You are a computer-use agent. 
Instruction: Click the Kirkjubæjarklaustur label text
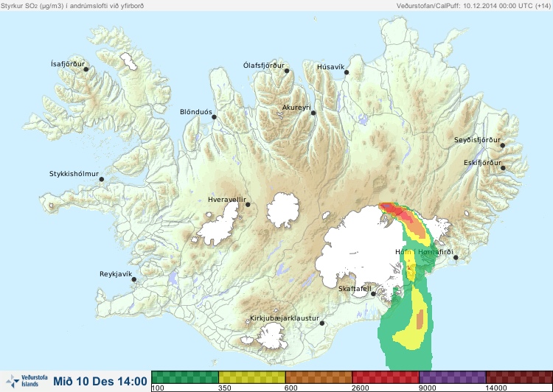[x=285, y=318]
